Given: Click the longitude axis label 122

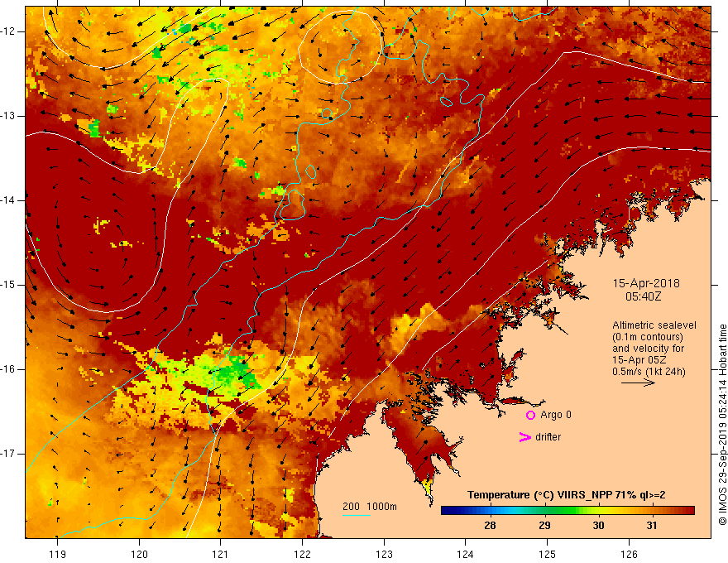Looking at the screenshot, I should point(302,554).
